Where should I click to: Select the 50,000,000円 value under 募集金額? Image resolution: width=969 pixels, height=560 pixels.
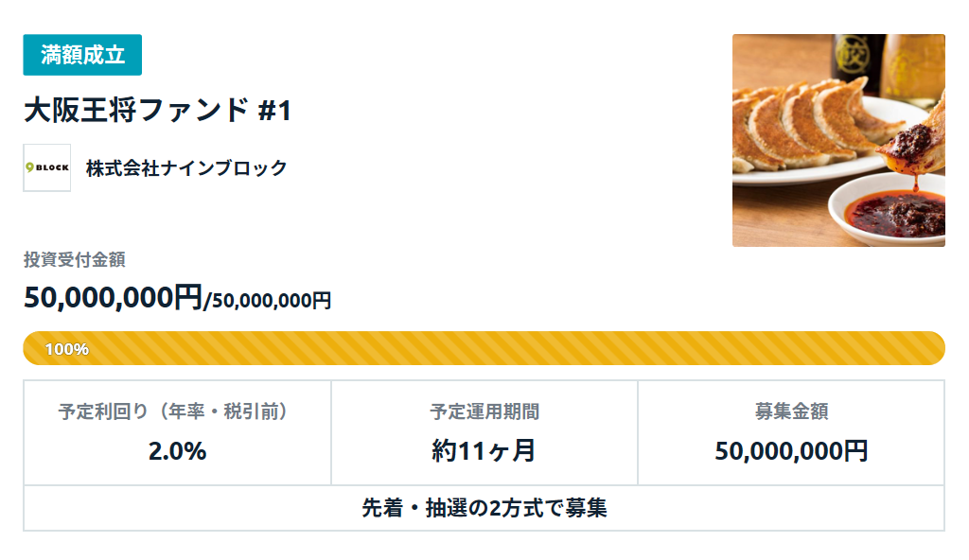[792, 450]
